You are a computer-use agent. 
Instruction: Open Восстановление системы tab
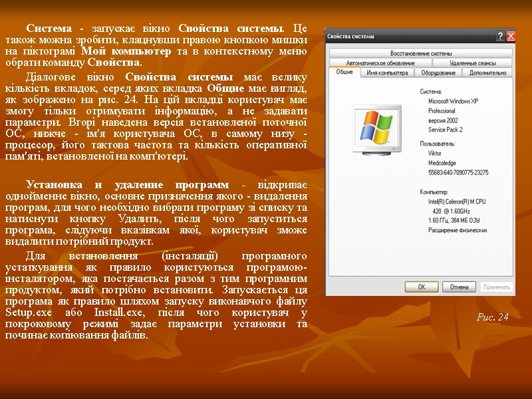[421, 53]
